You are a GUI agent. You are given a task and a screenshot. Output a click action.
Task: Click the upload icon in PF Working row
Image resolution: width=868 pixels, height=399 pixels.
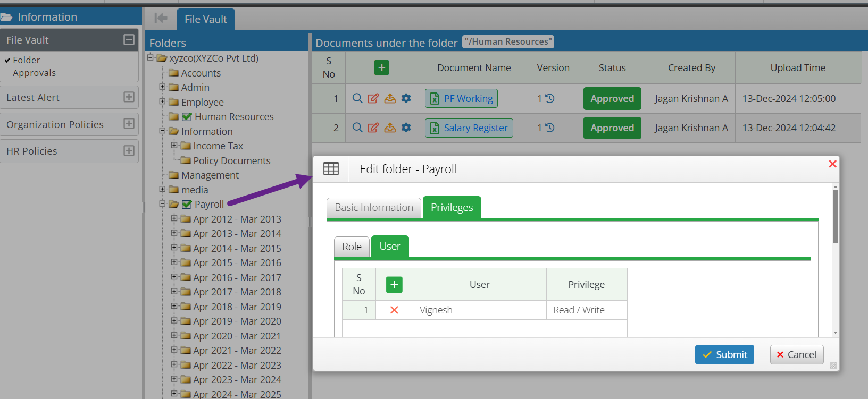(390, 98)
